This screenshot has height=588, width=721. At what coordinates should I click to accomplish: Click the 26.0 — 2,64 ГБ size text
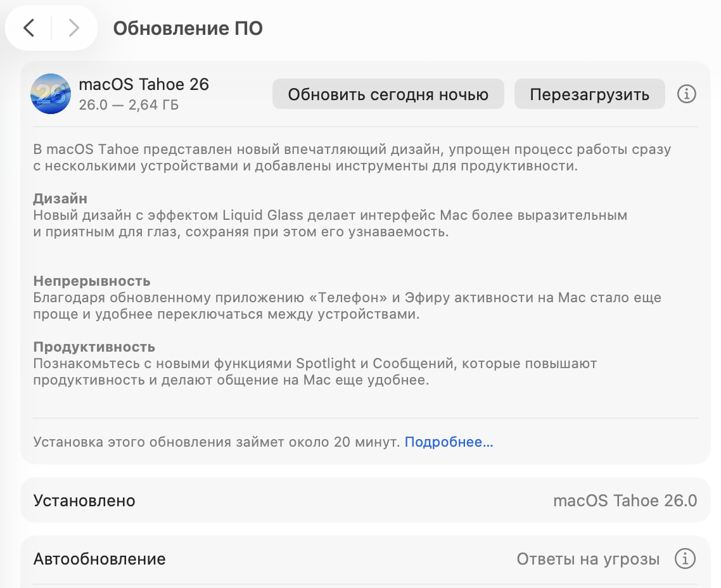(129, 105)
